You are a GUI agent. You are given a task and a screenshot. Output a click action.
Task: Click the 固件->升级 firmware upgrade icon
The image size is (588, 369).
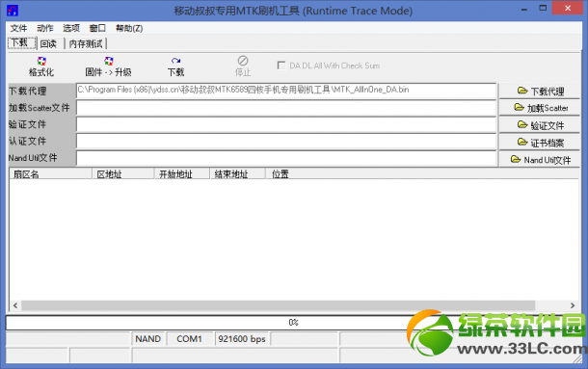coord(108,66)
